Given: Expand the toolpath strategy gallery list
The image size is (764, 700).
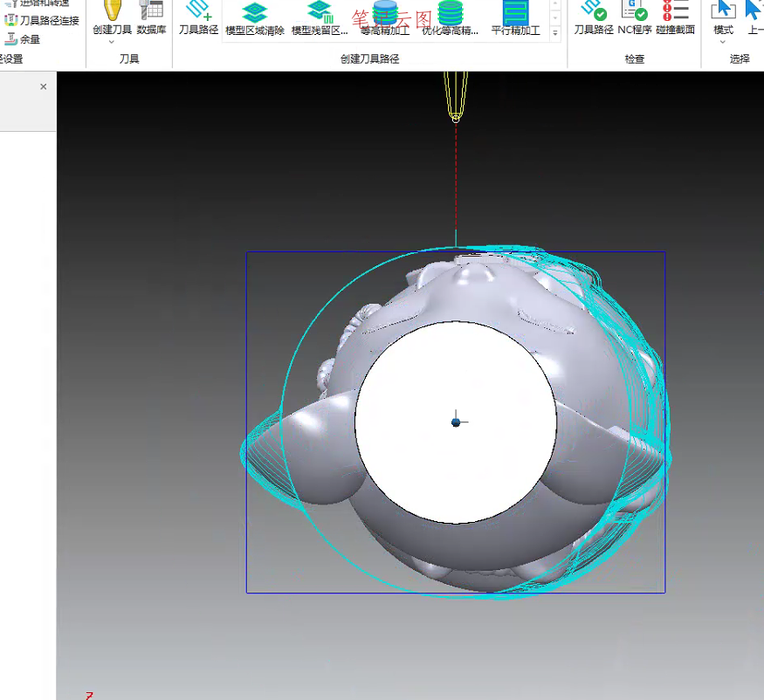Looking at the screenshot, I should [555, 32].
